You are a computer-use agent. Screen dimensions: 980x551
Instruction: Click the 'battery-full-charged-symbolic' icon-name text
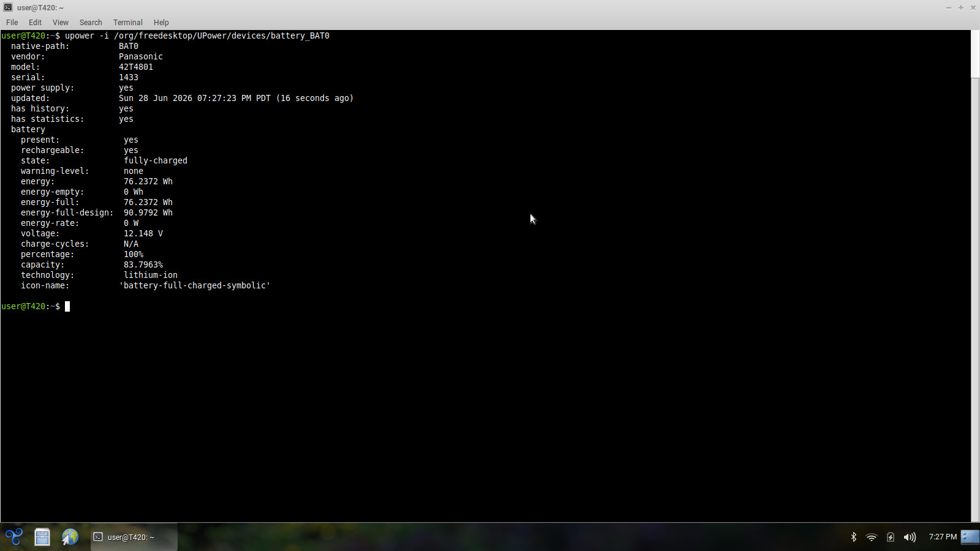[195, 285]
